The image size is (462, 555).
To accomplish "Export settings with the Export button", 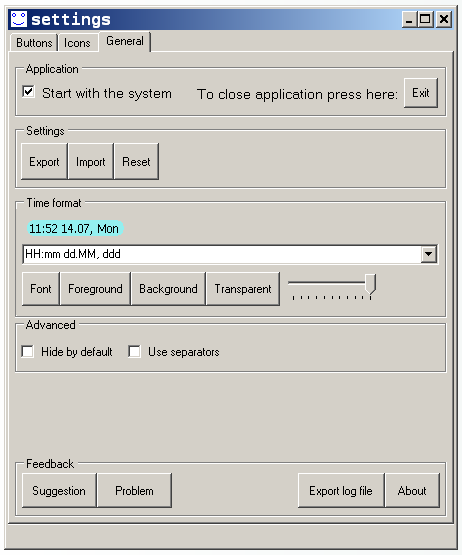I will pyautogui.click(x=44, y=162).
